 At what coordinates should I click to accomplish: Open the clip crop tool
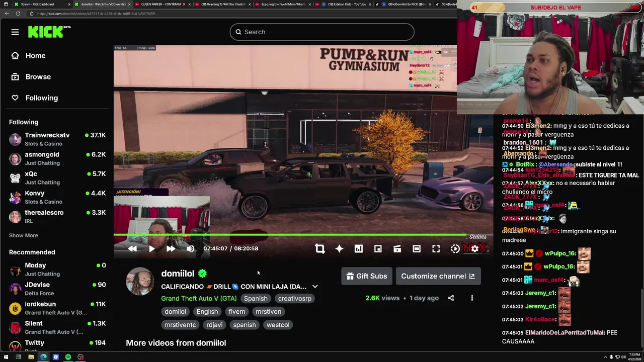(x=320, y=248)
